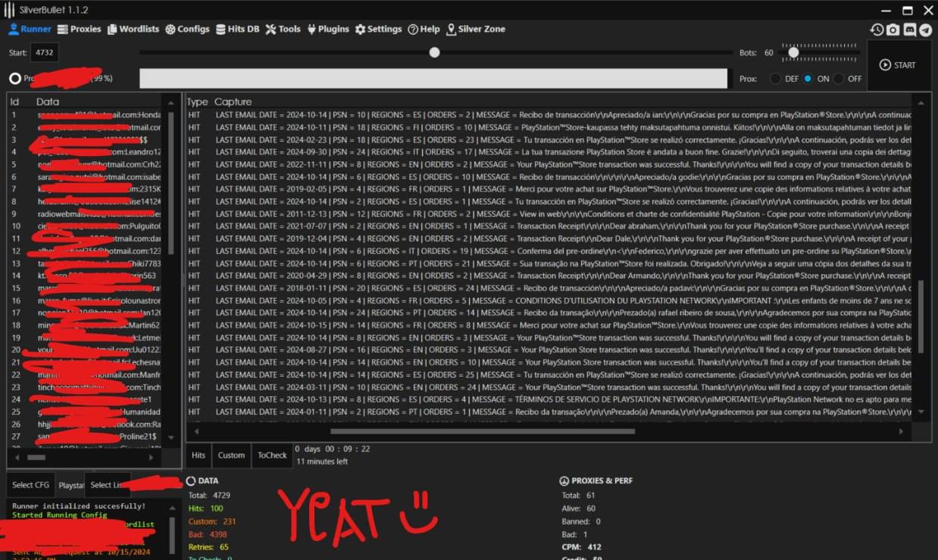Open the Discord icon link

[x=910, y=30]
